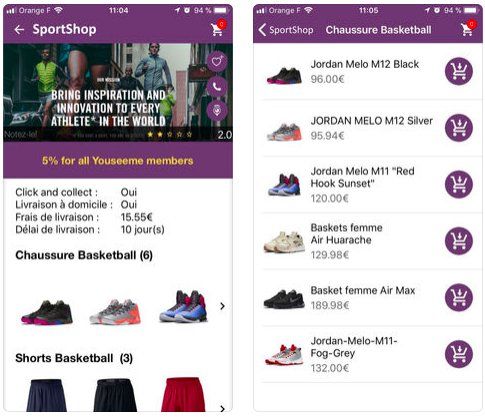Open the Chaussure Basketball (6) category heading
Image resolution: width=485 pixels, height=417 pixels.
(x=84, y=255)
